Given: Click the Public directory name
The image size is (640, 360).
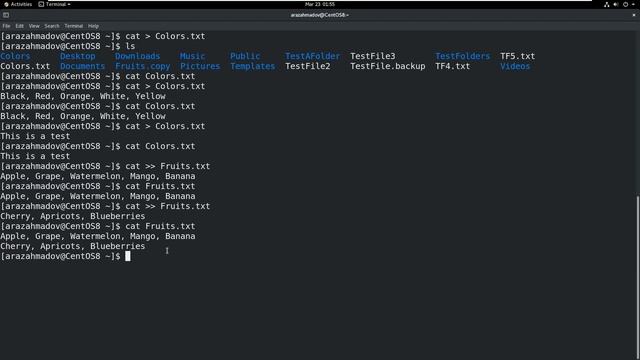Looking at the screenshot, I should (x=245, y=56).
